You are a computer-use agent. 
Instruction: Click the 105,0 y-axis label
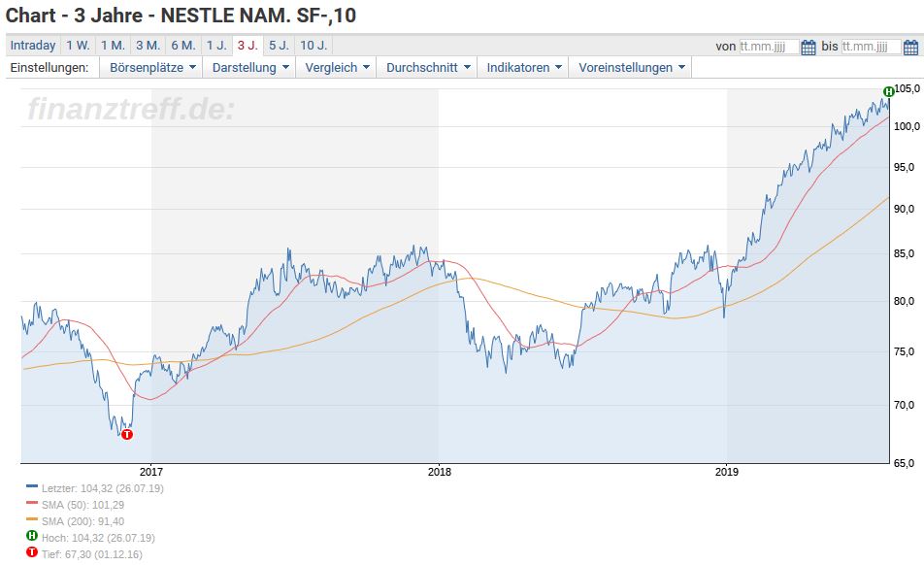(x=907, y=89)
